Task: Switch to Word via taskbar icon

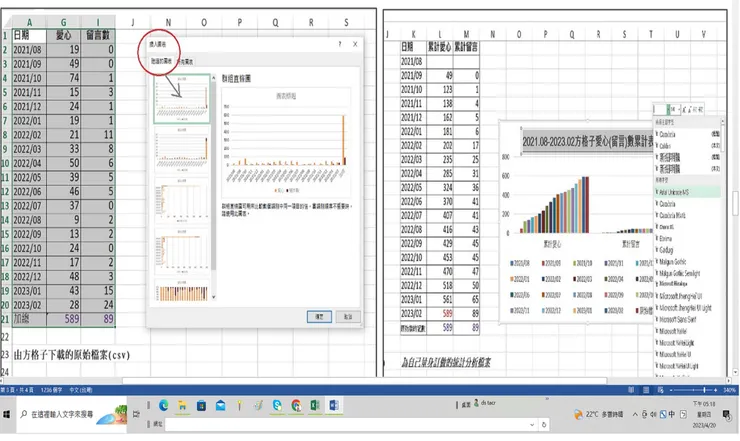Action: [334, 405]
